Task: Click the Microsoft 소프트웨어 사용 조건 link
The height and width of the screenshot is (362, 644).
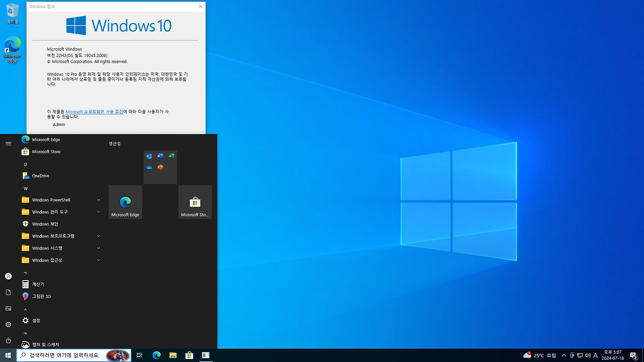Action: coord(94,112)
